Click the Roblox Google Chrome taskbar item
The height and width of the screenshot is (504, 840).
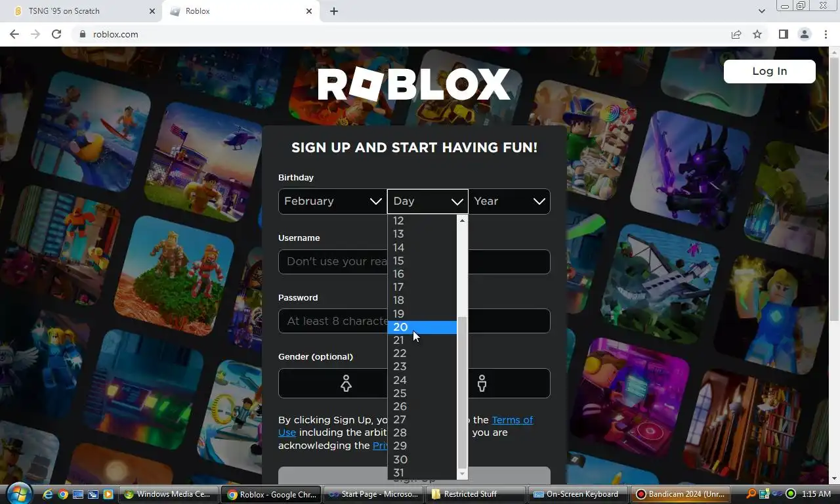click(271, 494)
